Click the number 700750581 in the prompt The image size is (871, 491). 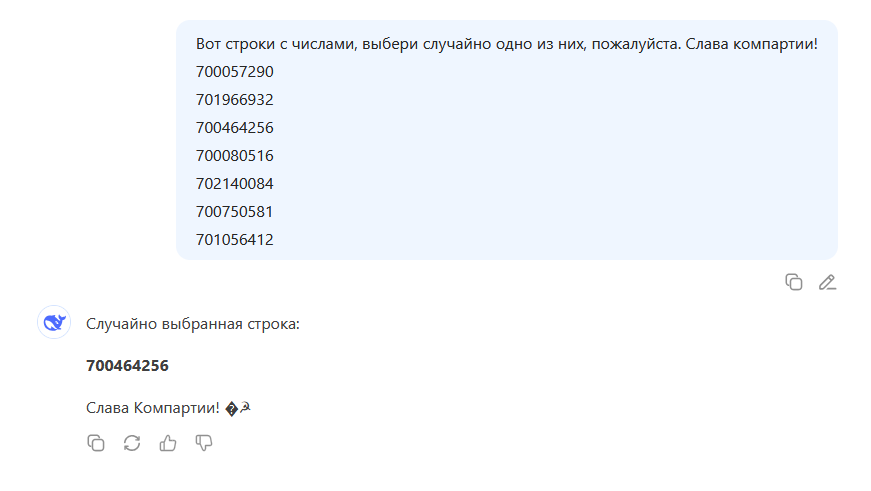(x=234, y=212)
